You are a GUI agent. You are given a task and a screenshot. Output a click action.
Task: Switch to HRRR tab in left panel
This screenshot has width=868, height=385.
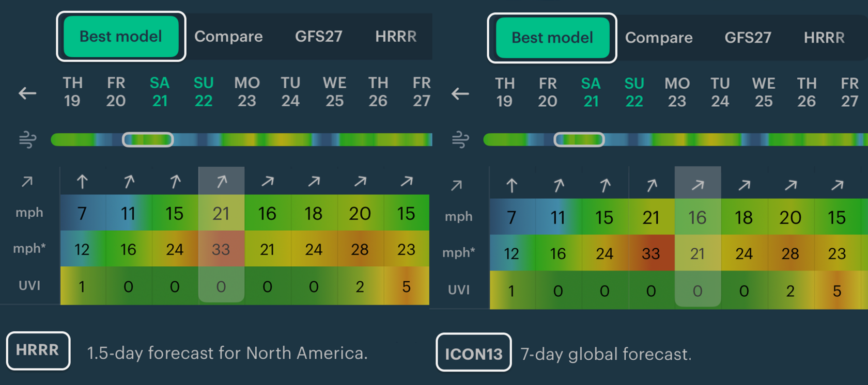[x=396, y=37]
